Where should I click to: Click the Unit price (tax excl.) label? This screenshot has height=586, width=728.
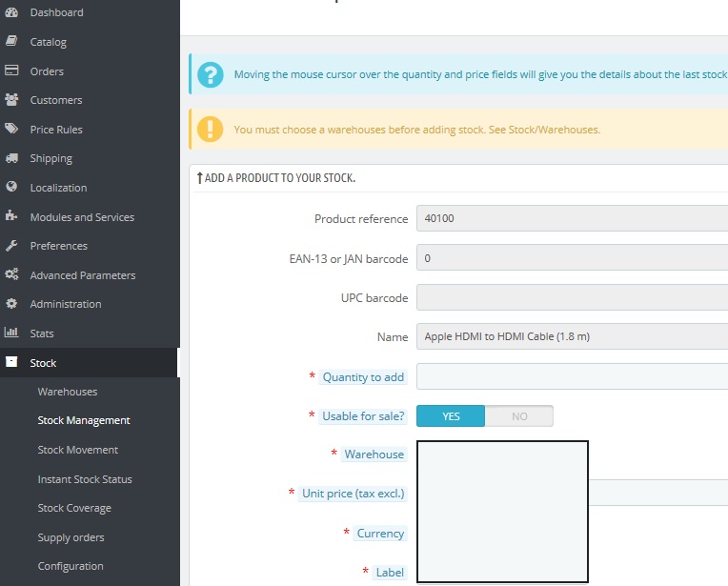[353, 494]
